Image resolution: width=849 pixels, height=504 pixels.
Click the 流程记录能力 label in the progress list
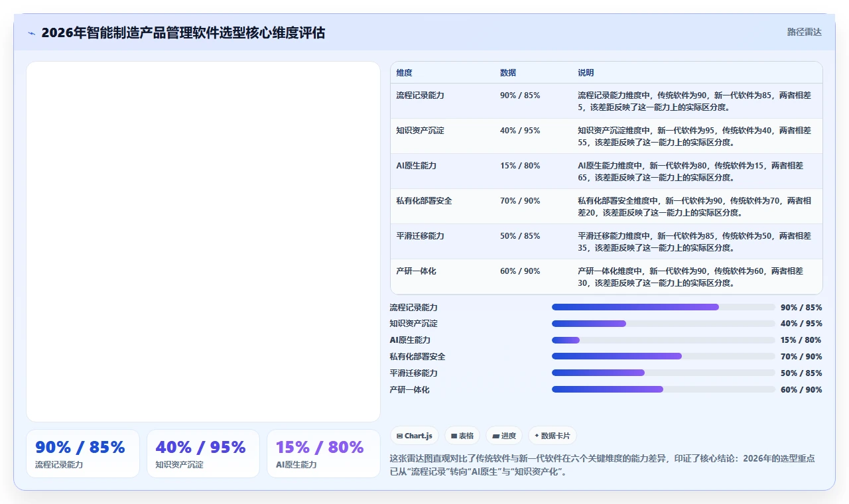click(413, 307)
